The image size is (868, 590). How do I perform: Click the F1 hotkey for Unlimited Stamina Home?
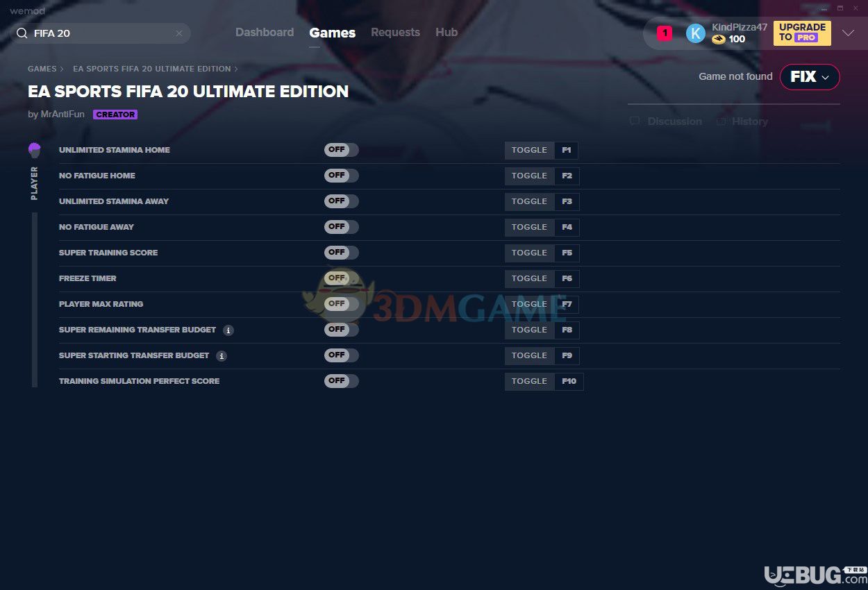coord(566,151)
